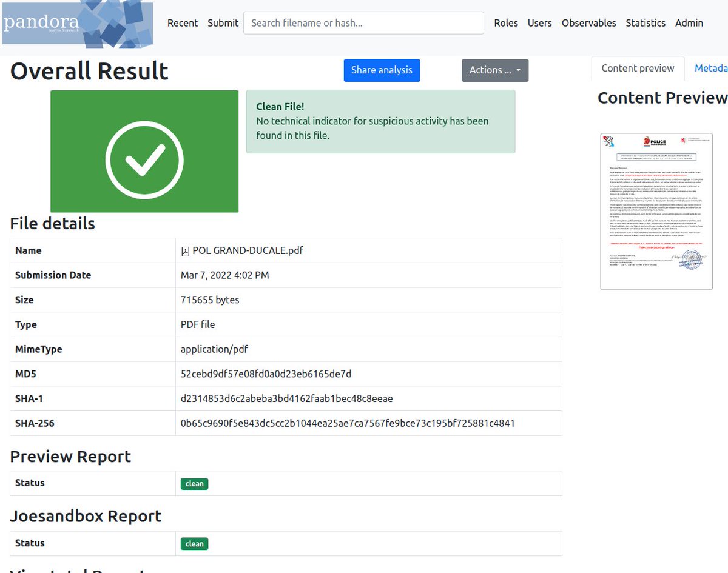The width and height of the screenshot is (728, 573).
Task: Click the SHA-1 row label
Action: point(29,399)
